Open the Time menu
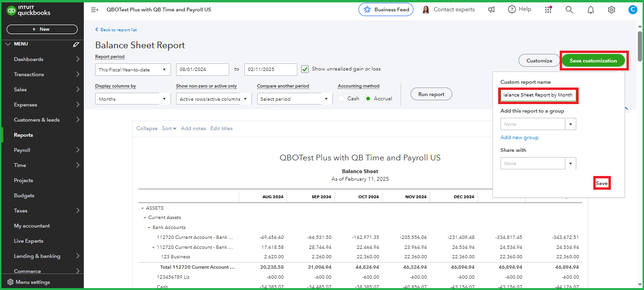The height and width of the screenshot is (290, 644). pyautogui.click(x=42, y=165)
